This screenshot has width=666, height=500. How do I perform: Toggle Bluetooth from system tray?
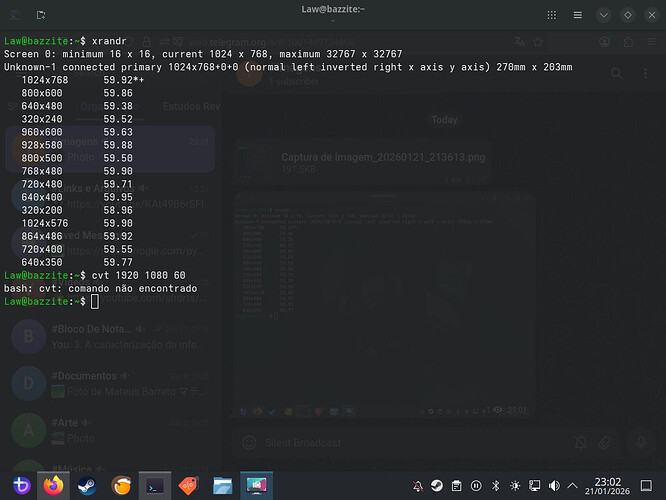click(x=495, y=485)
